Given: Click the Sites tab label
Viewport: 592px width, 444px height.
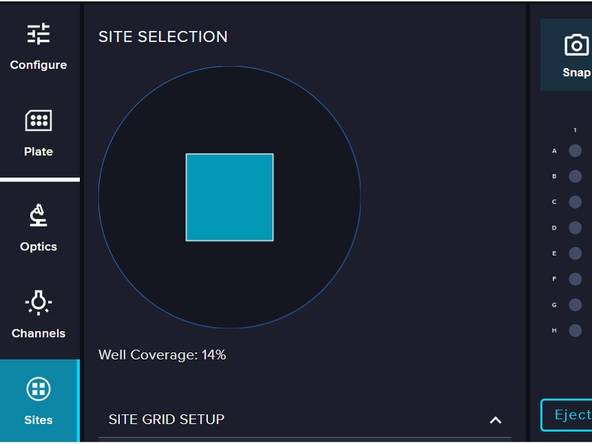Looking at the screenshot, I should (x=39, y=420).
